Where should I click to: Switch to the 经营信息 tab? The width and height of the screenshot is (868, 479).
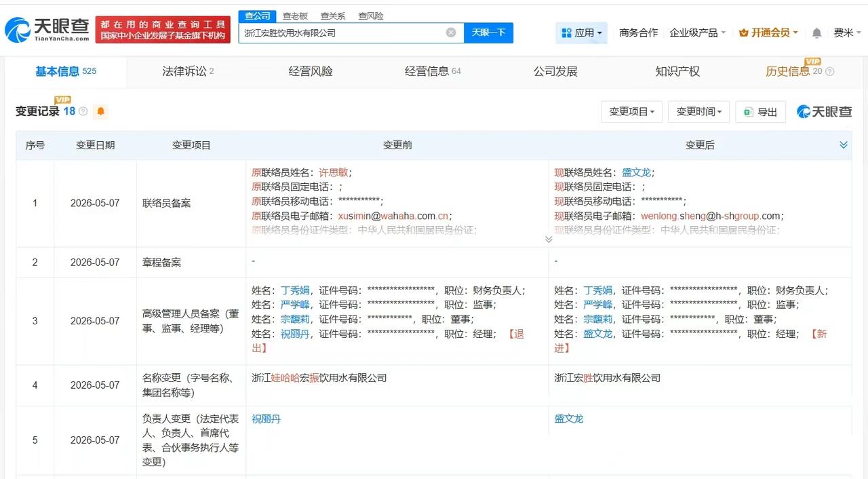point(433,71)
